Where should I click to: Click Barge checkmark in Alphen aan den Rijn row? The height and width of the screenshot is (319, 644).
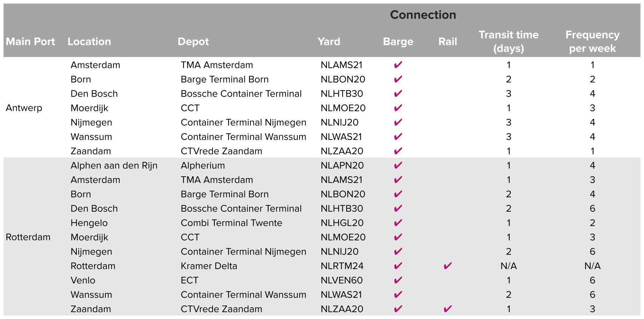[x=398, y=165]
